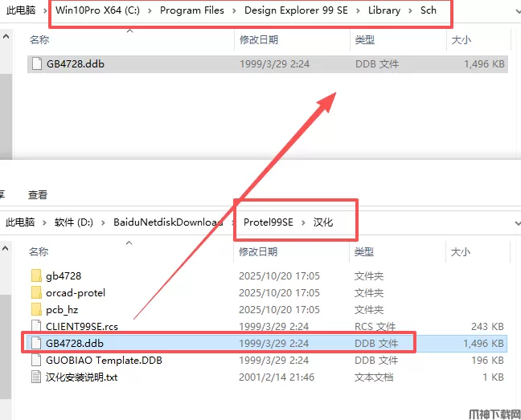Screen dimensions: 521x420
Task: Go to BaiduNetdiskDownload breadcrumb
Action: click(169, 222)
